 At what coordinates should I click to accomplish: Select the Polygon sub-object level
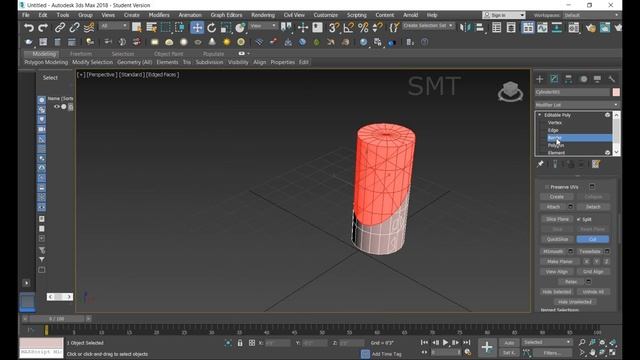point(556,145)
